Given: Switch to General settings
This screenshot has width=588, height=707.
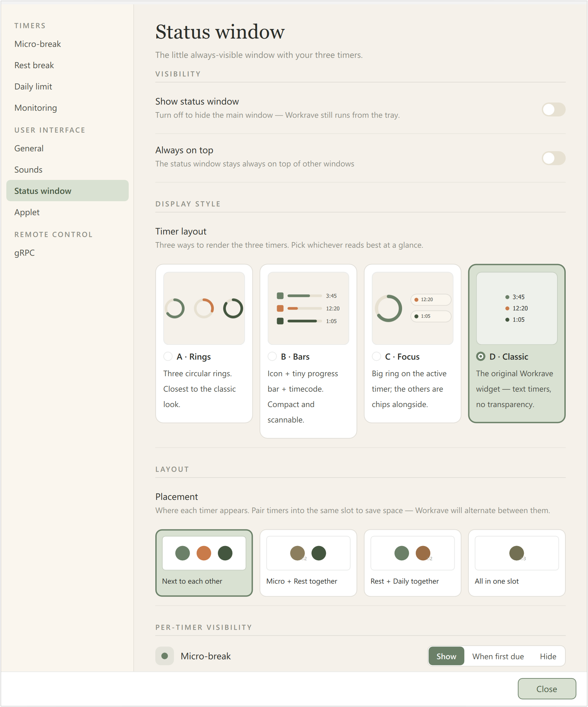Looking at the screenshot, I should pyautogui.click(x=68, y=148).
